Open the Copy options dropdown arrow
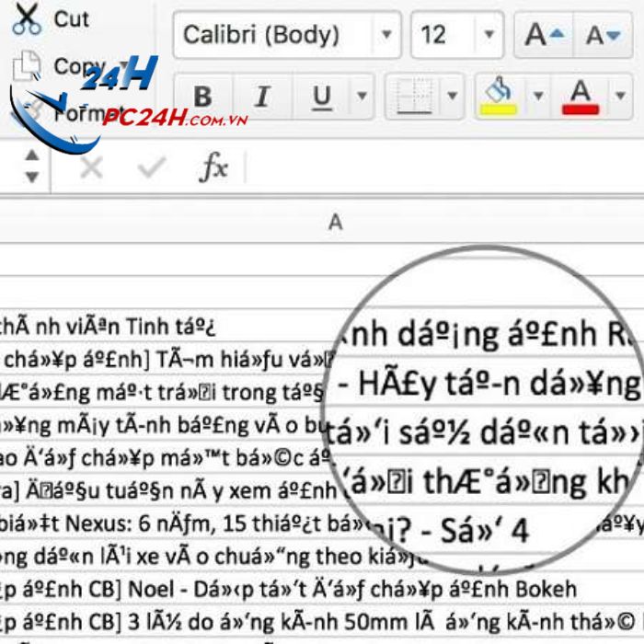 point(123,65)
